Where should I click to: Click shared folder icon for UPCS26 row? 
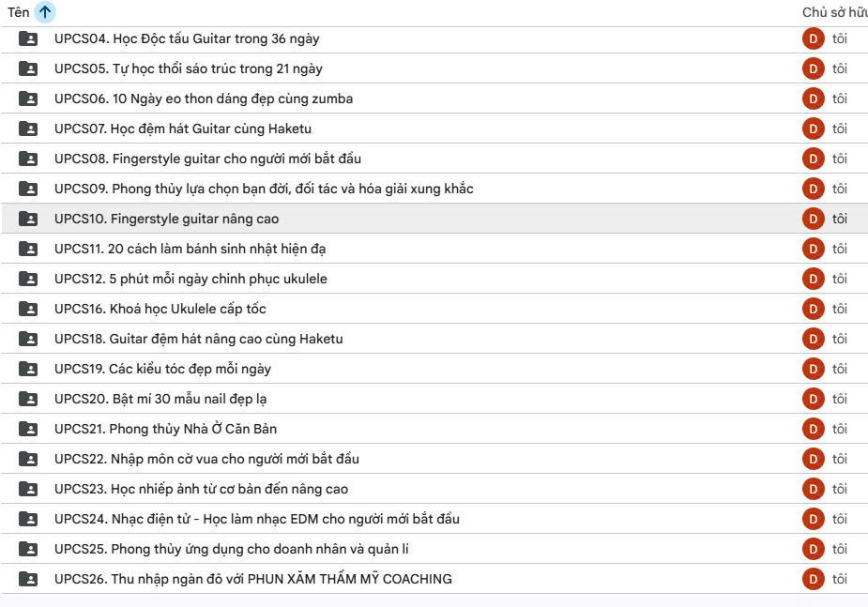(x=28, y=579)
